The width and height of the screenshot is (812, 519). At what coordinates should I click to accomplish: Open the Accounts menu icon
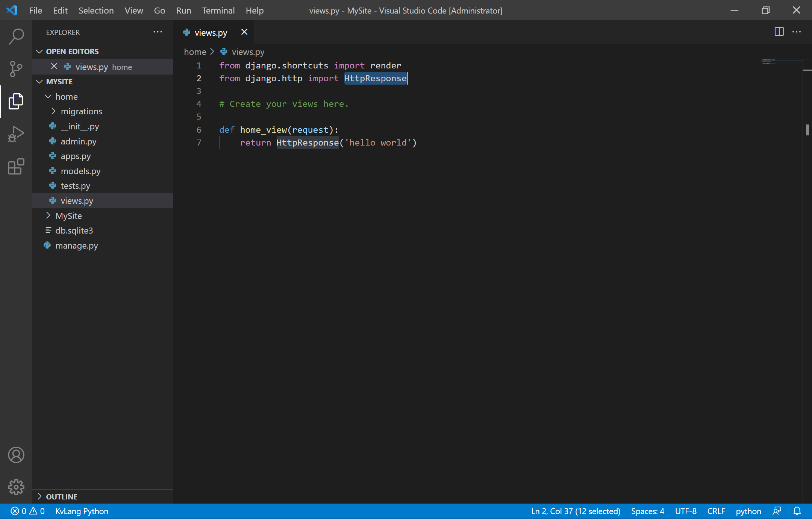point(16,455)
